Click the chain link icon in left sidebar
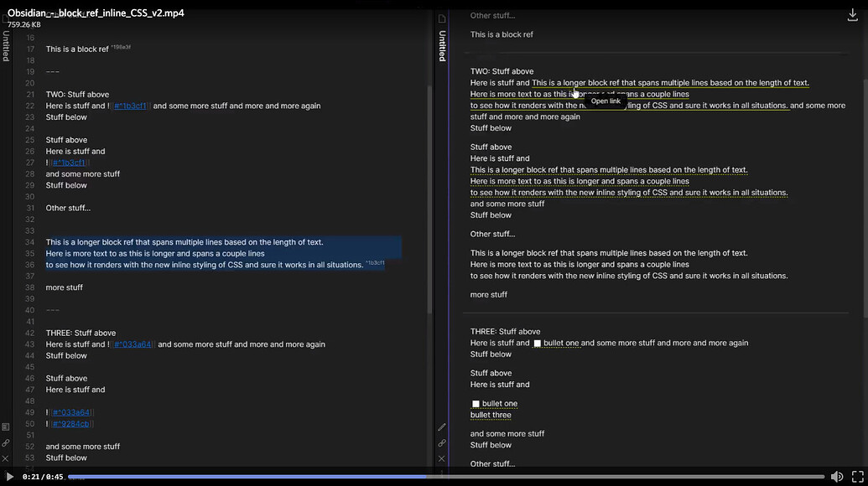Screen dimensions: 868x486 (x=5, y=442)
